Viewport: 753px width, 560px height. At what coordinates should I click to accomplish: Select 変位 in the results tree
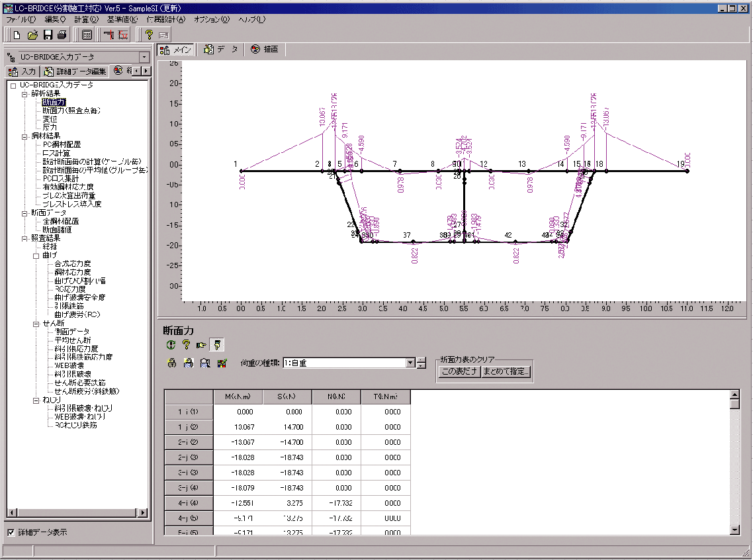(50, 119)
